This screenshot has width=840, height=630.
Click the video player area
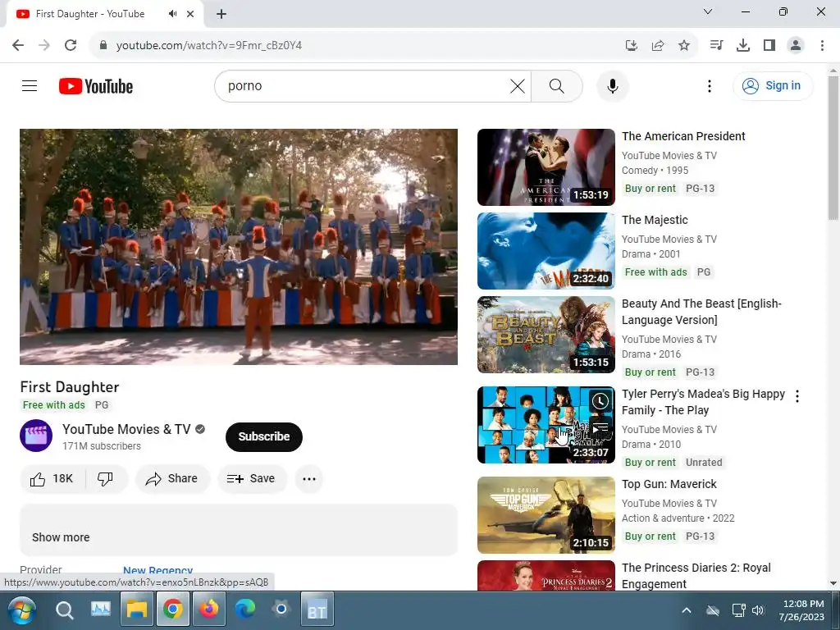pos(239,247)
